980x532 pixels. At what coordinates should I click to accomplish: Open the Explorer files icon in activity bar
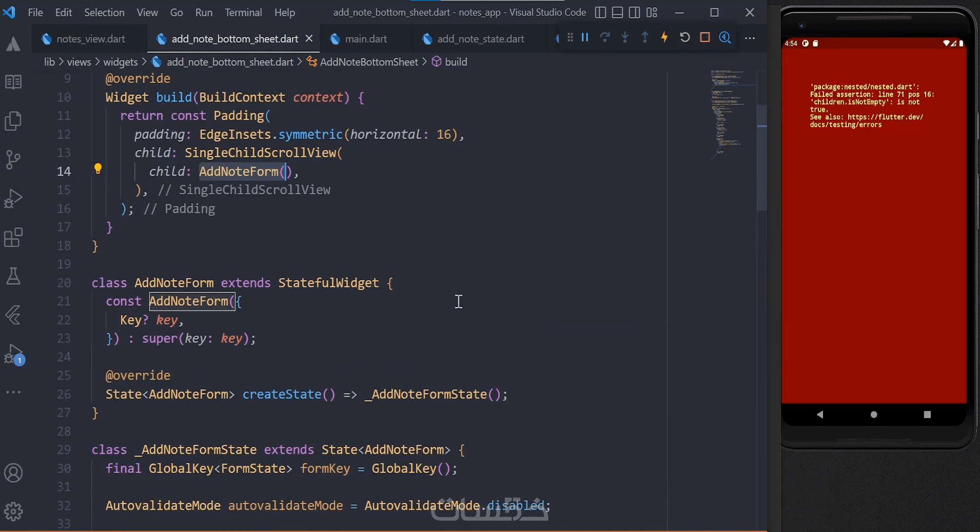[13, 121]
